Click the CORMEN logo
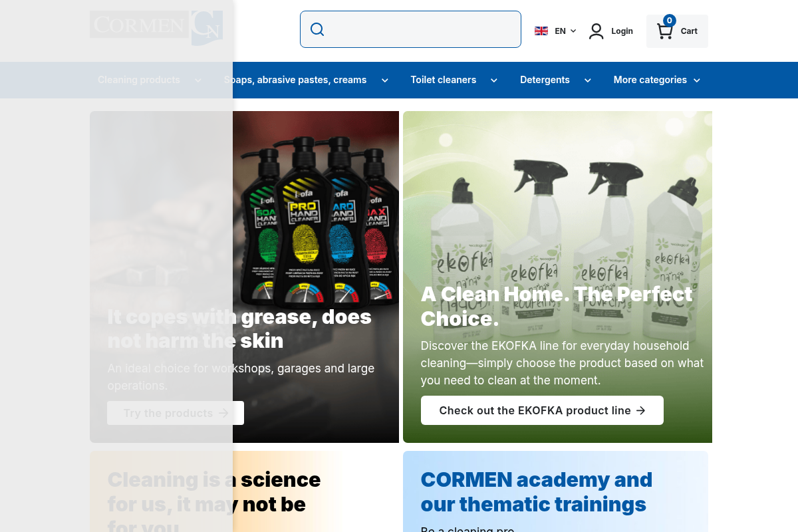This screenshot has width=798, height=532. click(x=156, y=28)
